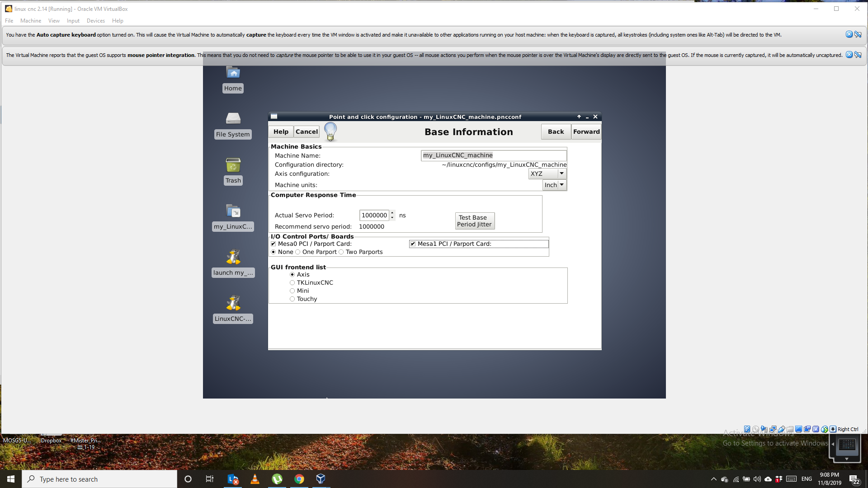Open VLC from the Windows taskbar

(255, 479)
